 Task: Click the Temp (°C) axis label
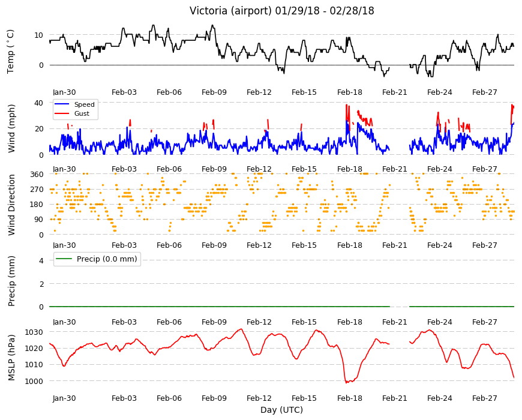point(11,52)
